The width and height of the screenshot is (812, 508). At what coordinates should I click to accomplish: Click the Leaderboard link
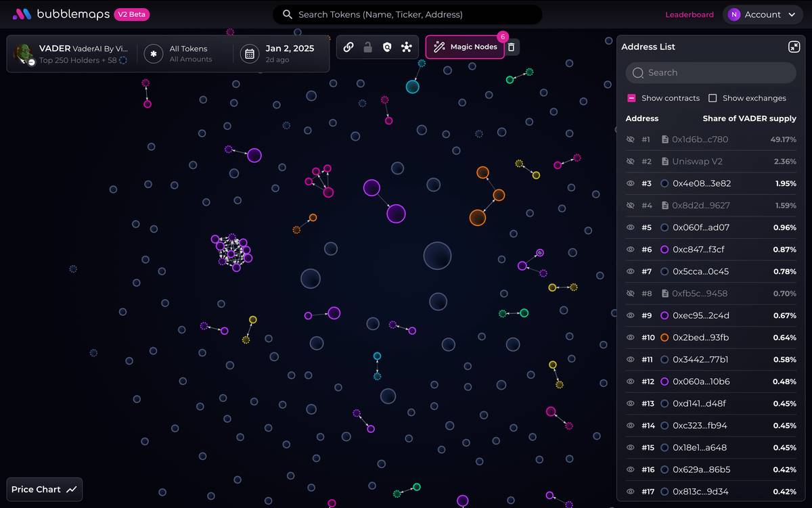(690, 14)
